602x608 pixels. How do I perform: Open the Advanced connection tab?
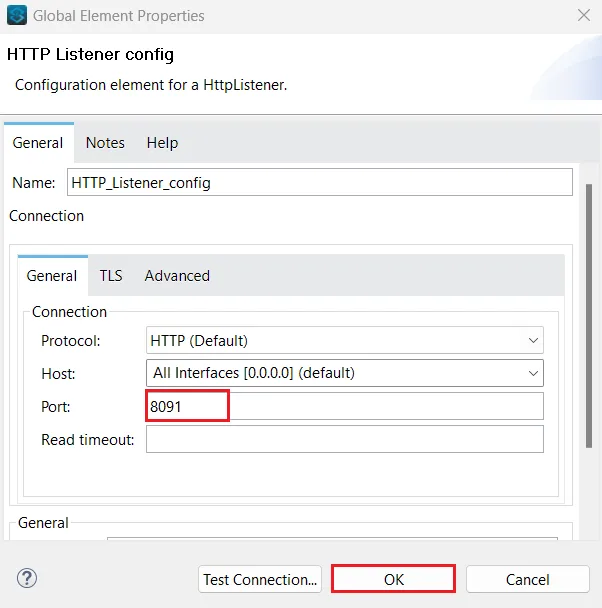177,276
